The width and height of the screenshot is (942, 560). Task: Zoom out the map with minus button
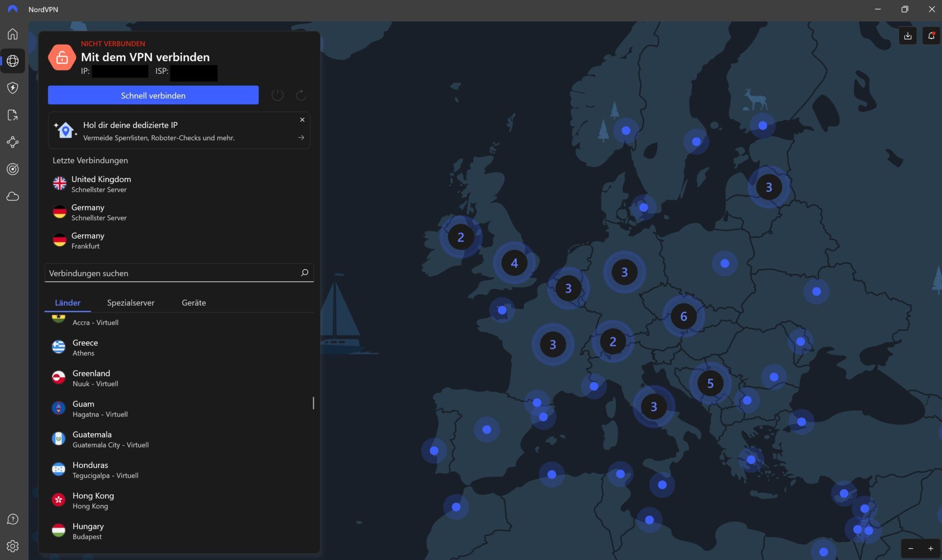click(911, 549)
